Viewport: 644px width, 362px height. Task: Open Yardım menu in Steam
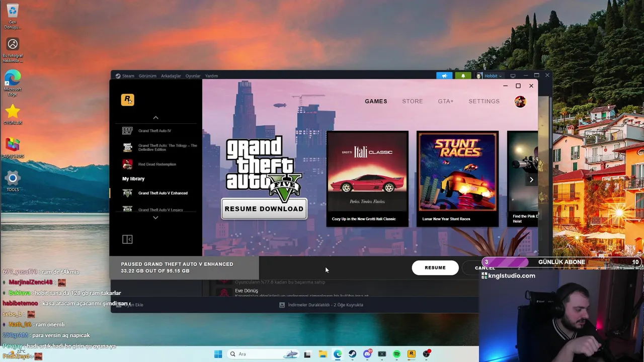pos(211,76)
